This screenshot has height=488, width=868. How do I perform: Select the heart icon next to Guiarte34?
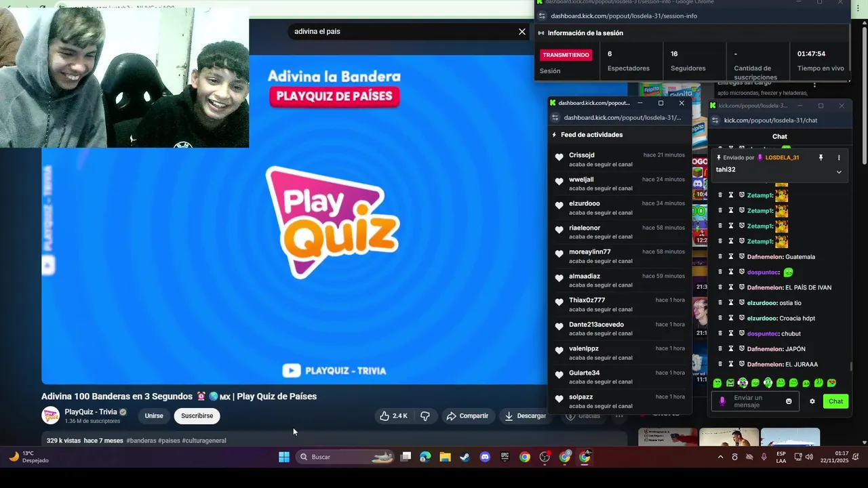tap(559, 375)
